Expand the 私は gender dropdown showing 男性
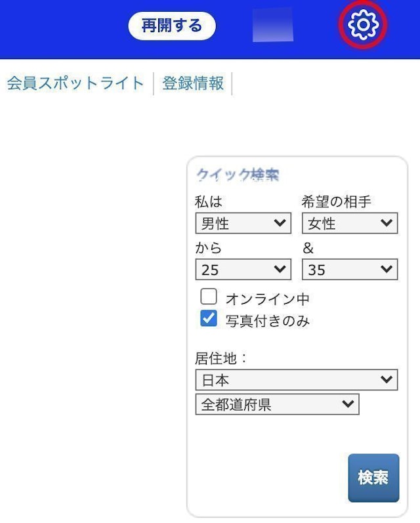 [x=243, y=223]
